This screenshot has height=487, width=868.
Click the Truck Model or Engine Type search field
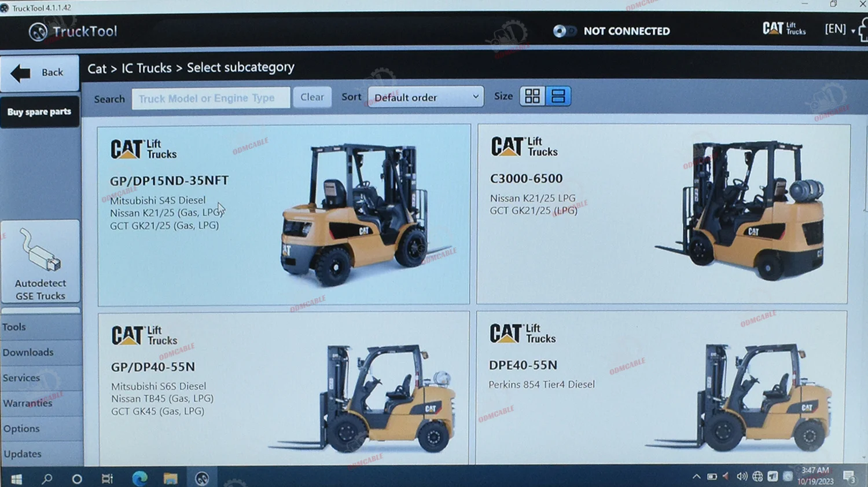coord(211,98)
